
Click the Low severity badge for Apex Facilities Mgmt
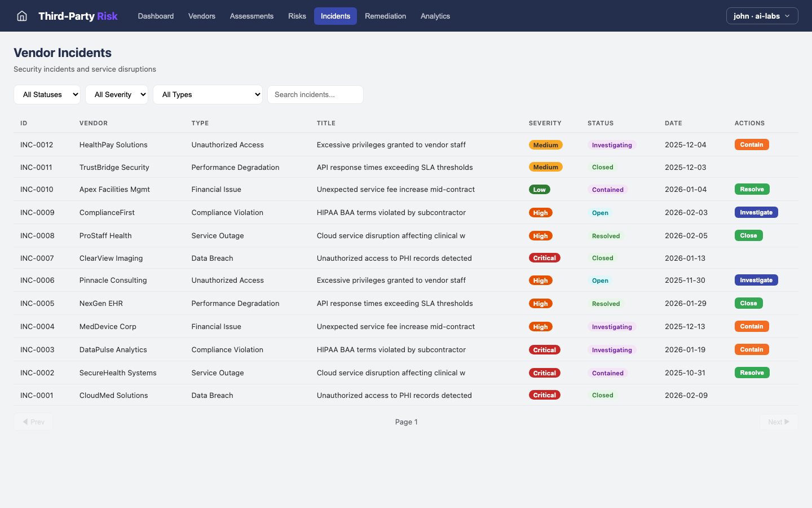click(x=540, y=189)
